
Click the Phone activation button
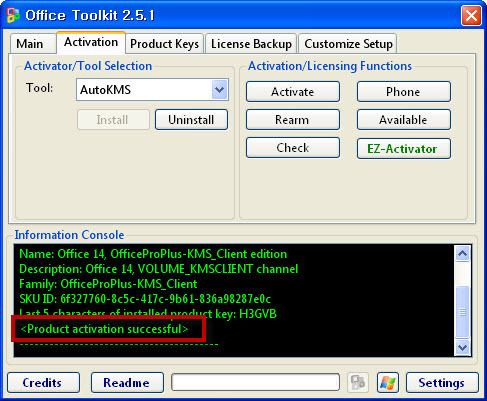pyautogui.click(x=404, y=92)
